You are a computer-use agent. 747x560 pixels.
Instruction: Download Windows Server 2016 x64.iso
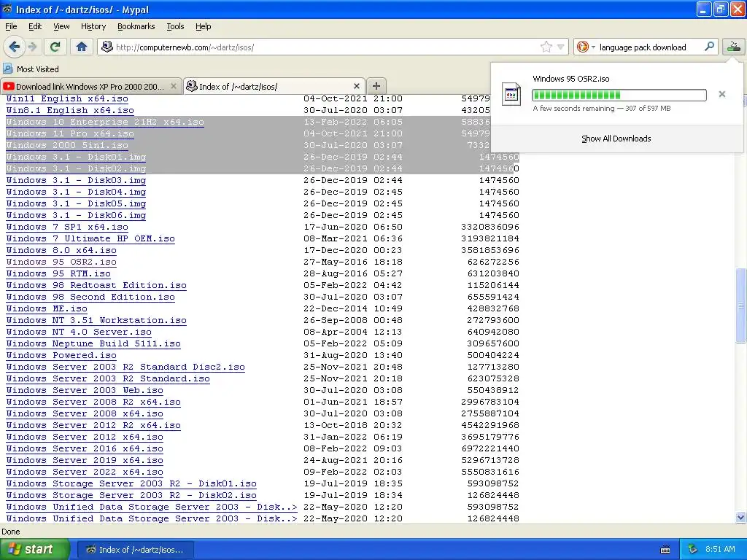pos(85,449)
